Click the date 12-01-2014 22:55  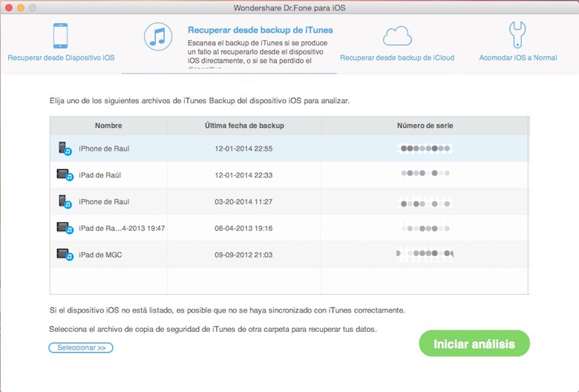[243, 148]
